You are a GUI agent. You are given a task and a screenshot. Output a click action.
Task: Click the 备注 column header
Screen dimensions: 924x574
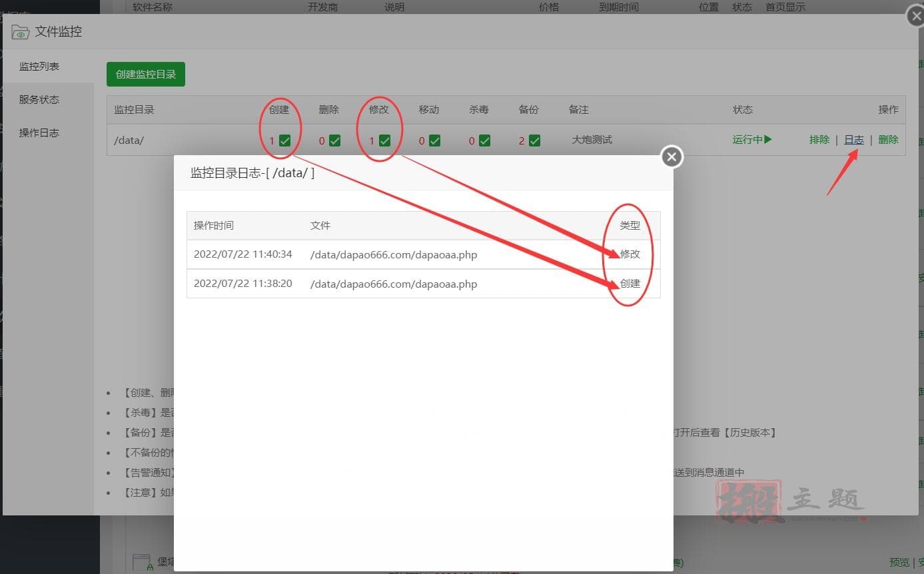pyautogui.click(x=579, y=110)
